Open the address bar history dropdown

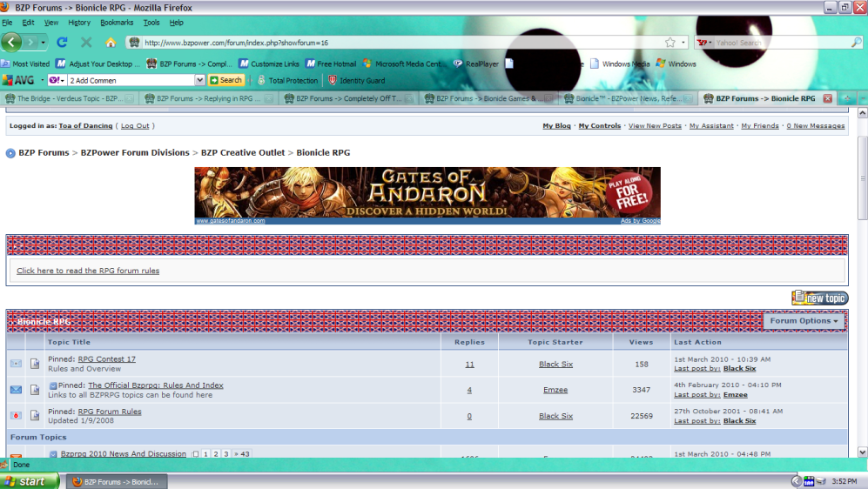coord(683,43)
